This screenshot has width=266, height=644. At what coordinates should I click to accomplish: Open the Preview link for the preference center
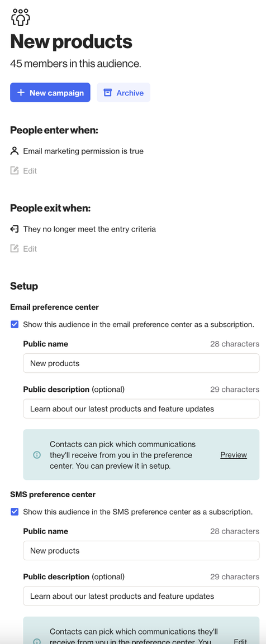[234, 455]
